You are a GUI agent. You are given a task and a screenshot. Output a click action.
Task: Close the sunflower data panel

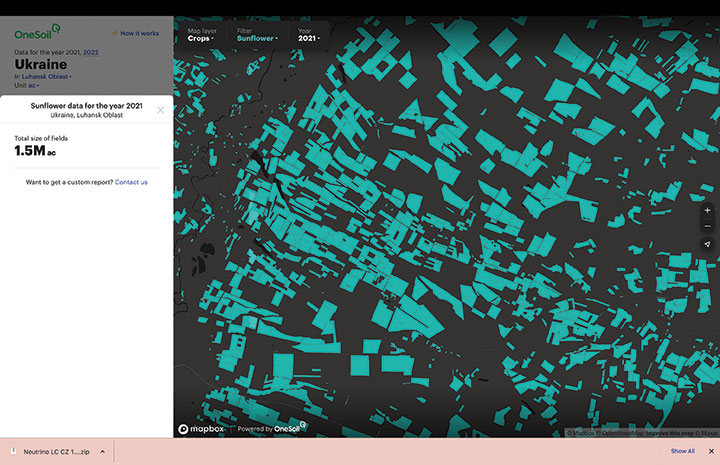[160, 110]
